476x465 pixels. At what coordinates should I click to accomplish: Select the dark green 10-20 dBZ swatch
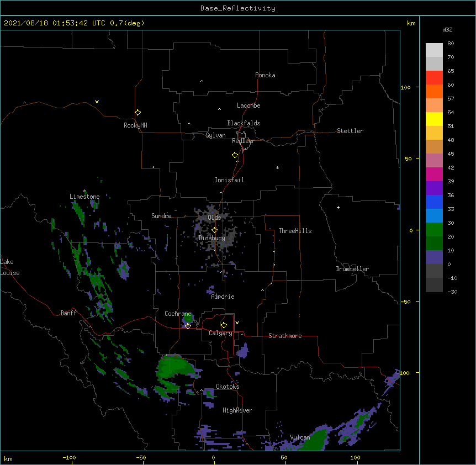click(x=434, y=243)
